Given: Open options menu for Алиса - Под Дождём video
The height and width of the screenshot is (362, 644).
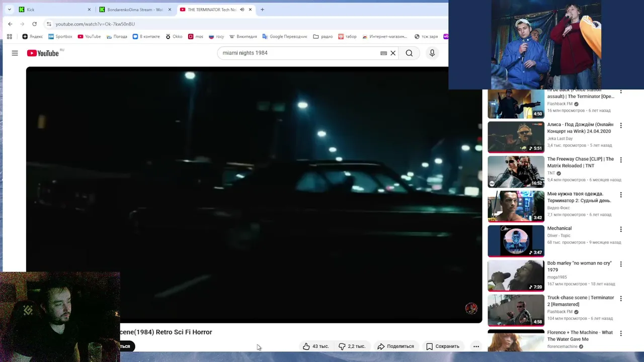Looking at the screenshot, I should pyautogui.click(x=621, y=125).
